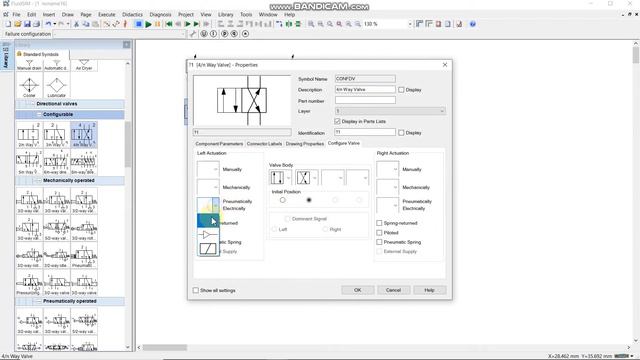Click the Identification input field
Image resolution: width=640 pixels, height=360 pixels.
[365, 132]
